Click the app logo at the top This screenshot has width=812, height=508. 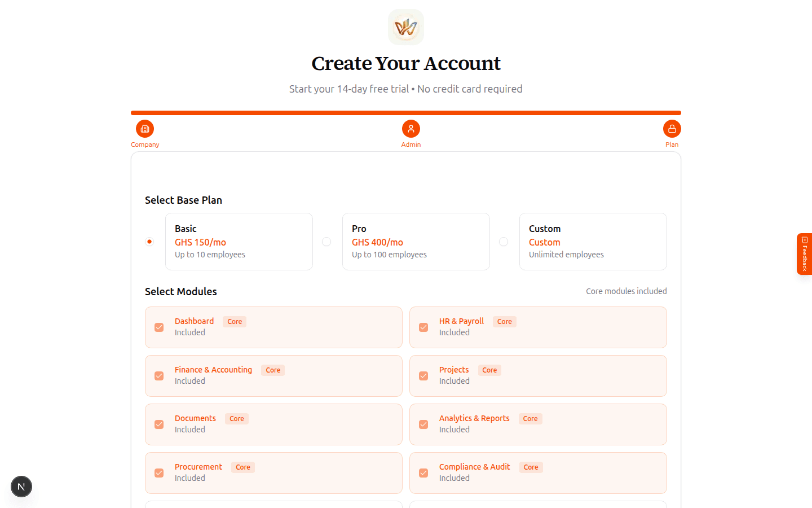(406, 27)
